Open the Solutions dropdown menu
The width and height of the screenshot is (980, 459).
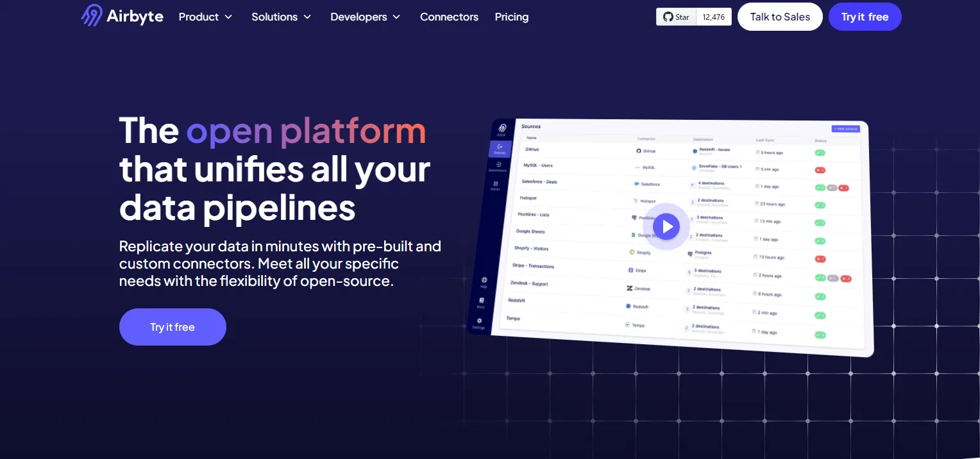(281, 17)
